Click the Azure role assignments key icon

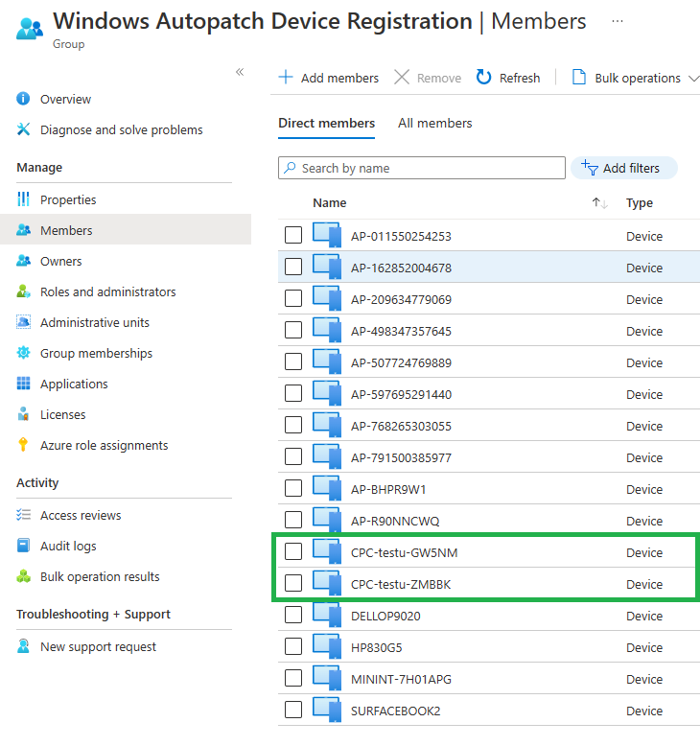coord(23,444)
